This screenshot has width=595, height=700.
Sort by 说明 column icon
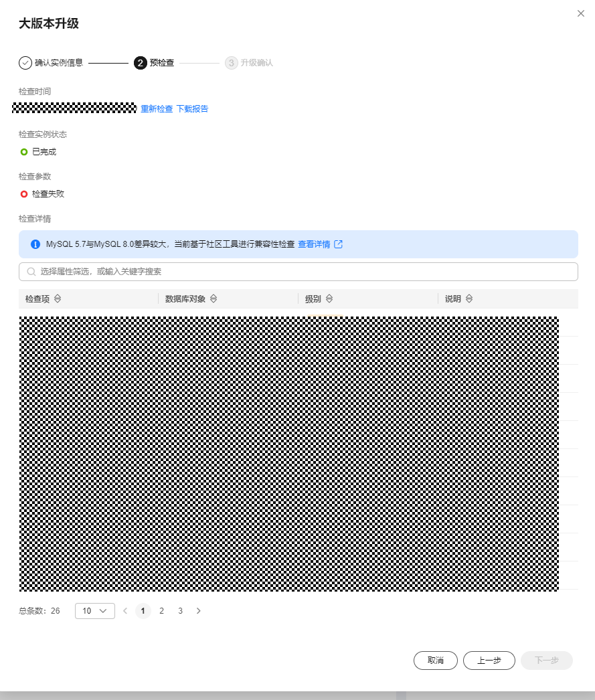click(469, 298)
